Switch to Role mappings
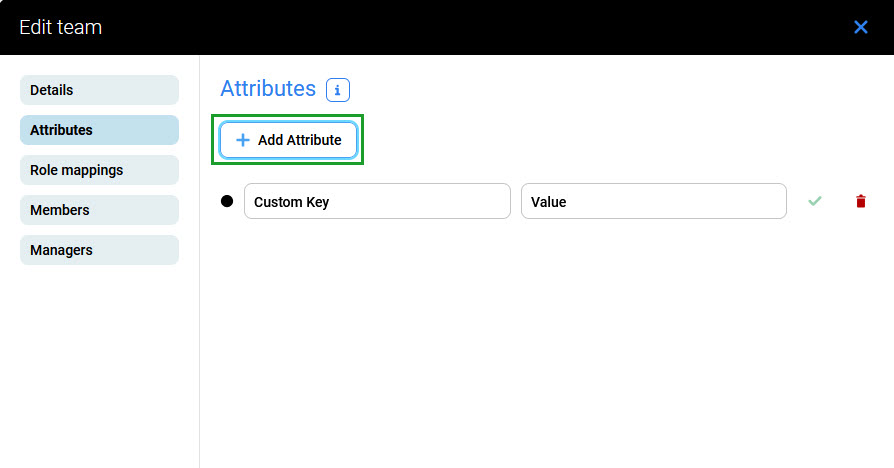 tap(99, 170)
